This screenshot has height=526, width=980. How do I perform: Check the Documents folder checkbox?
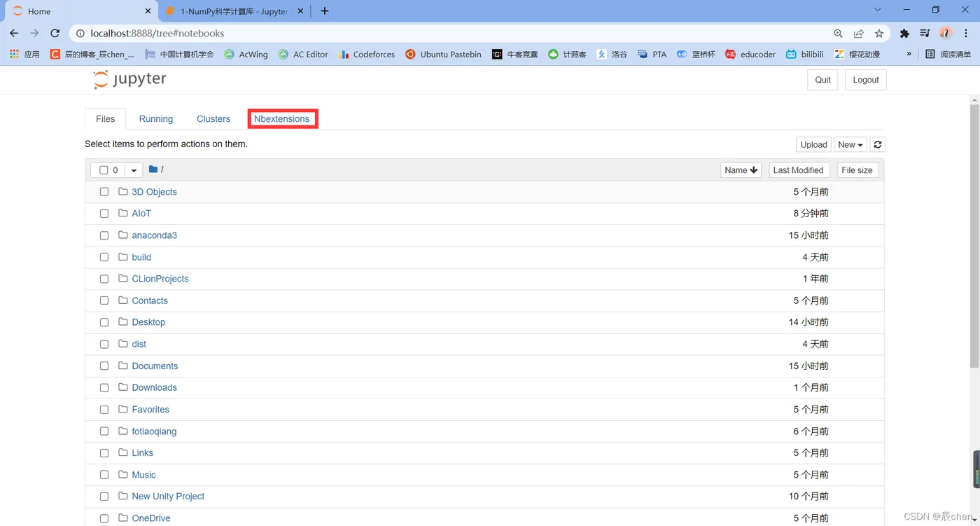point(104,366)
